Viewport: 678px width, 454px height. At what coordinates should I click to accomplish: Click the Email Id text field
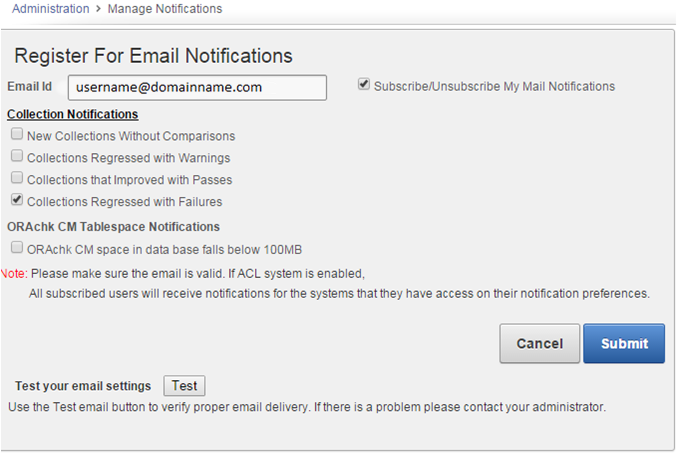197,87
